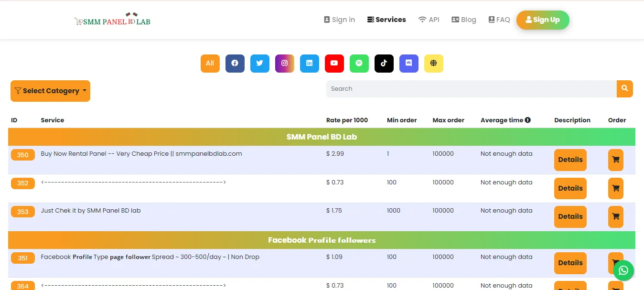
Task: Click the search magnifier button
Action: tap(624, 88)
